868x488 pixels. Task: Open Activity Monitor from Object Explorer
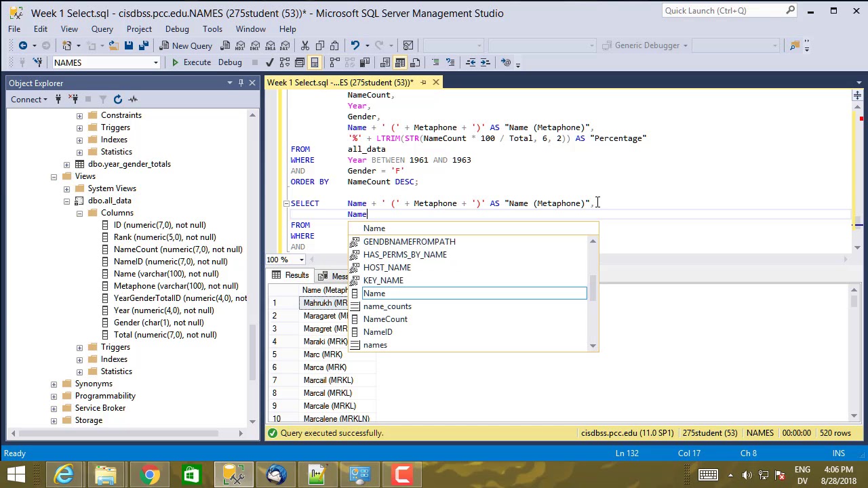coord(133,100)
